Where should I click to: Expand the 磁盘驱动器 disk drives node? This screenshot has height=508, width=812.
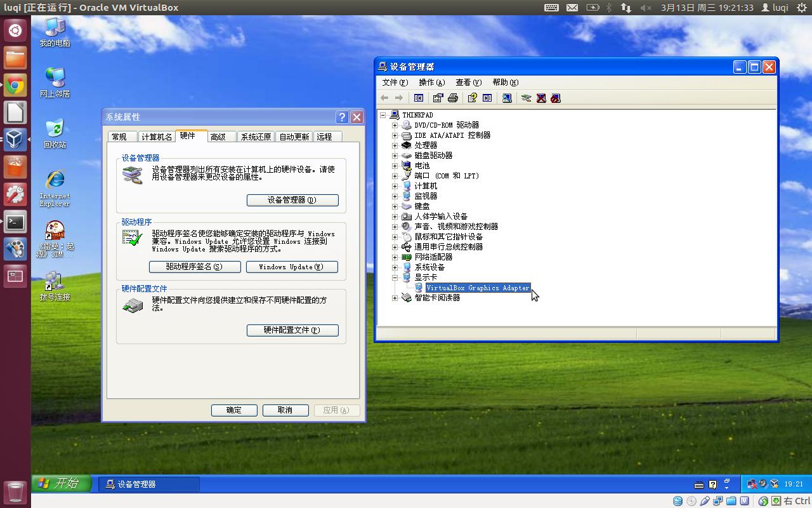[x=395, y=156]
